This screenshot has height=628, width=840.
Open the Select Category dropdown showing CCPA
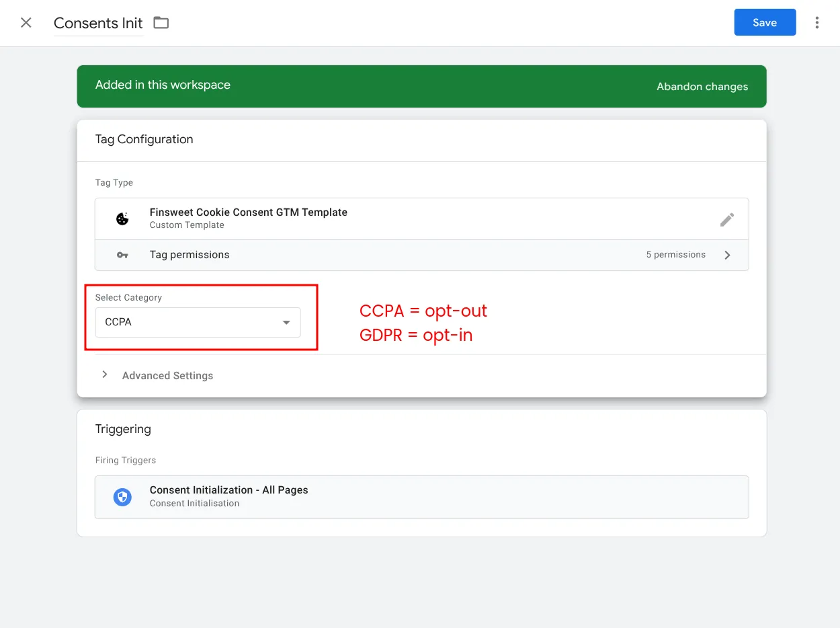198,322
